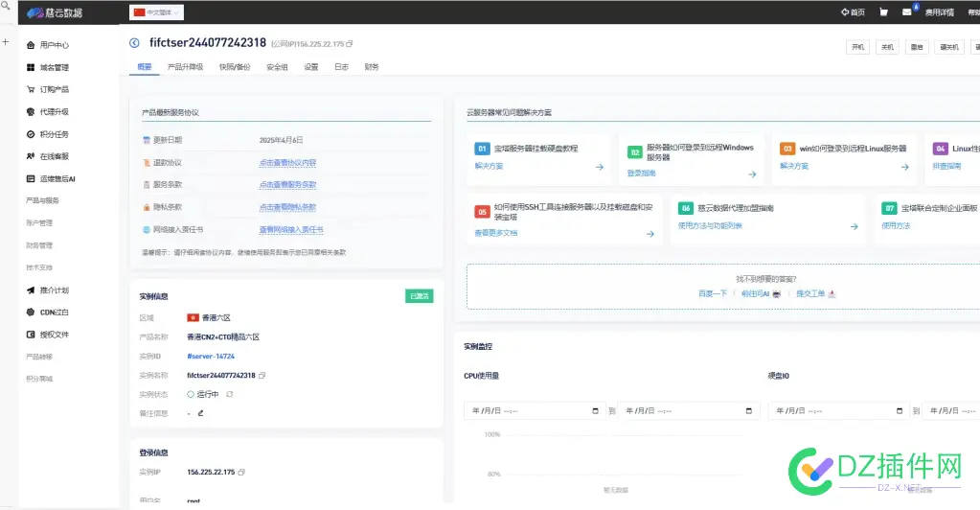Open 快照/备份 tab

tap(235, 67)
